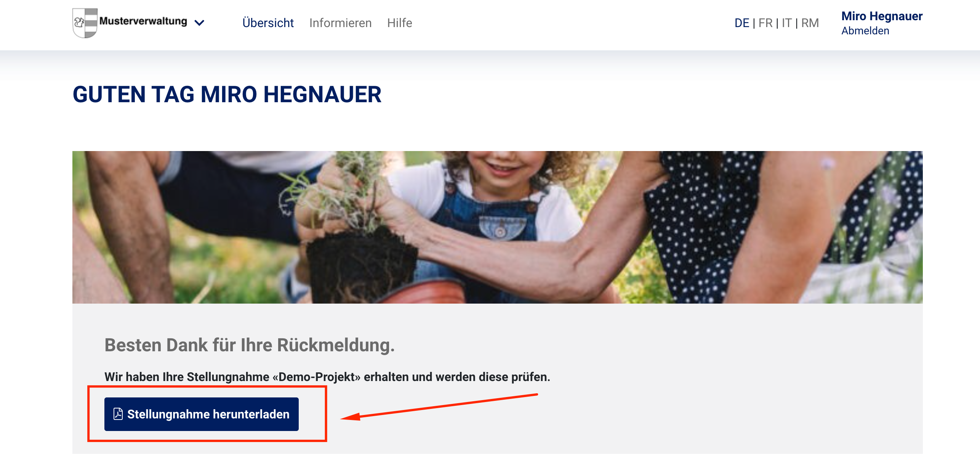Click the PDF icon on download button
The width and height of the screenshot is (980, 476).
coord(118,414)
